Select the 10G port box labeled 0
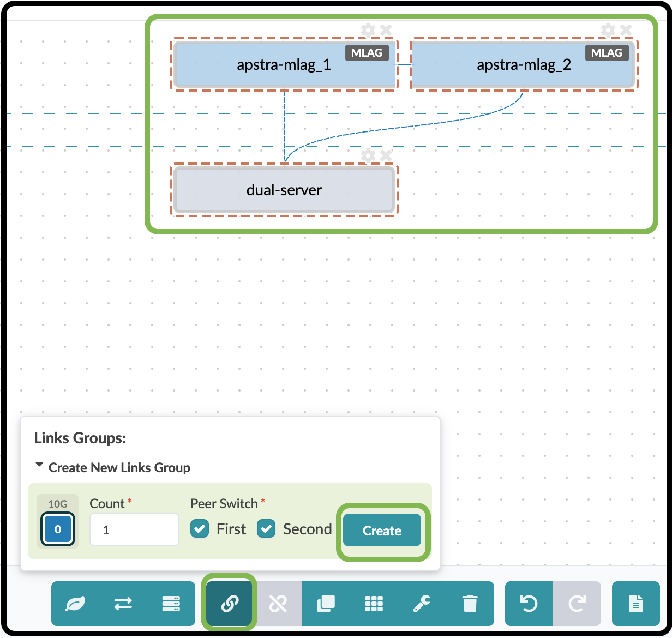 coord(58,529)
